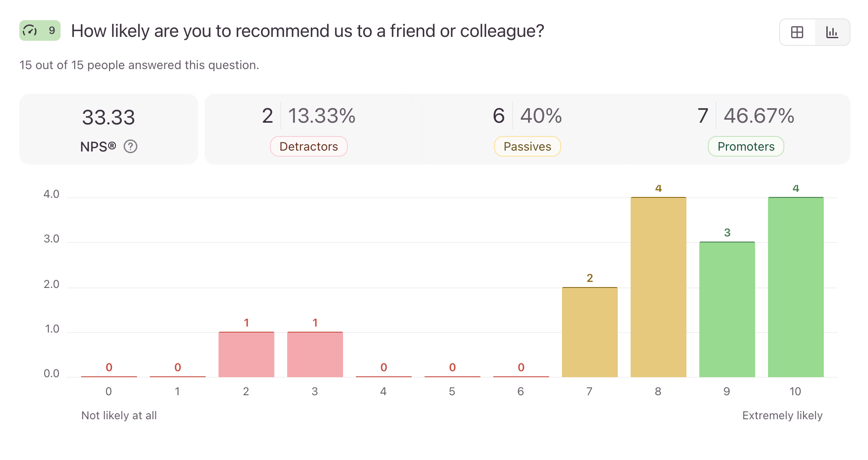Click the yellow bar for score 7

point(590,332)
